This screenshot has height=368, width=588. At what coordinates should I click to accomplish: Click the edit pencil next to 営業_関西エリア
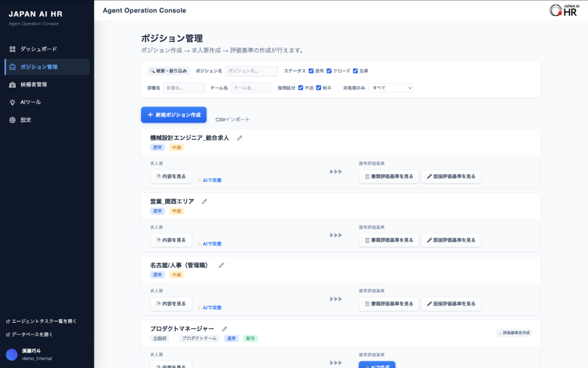point(204,201)
